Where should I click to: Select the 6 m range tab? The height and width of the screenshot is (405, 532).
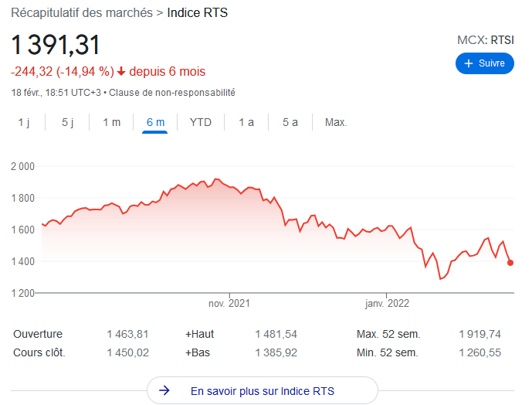(x=155, y=122)
